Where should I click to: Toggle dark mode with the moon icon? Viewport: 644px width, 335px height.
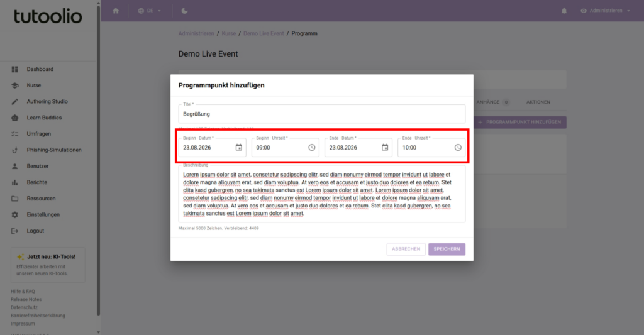pos(184,11)
